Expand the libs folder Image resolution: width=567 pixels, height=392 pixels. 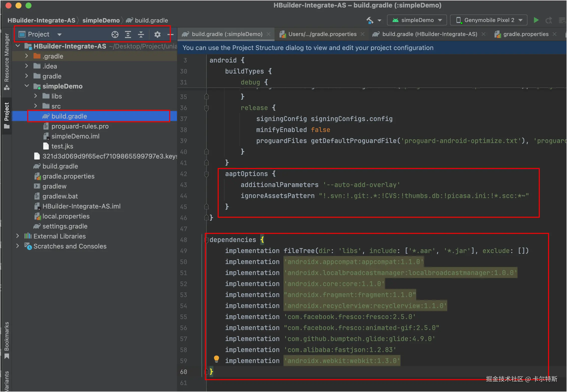[x=35, y=96]
